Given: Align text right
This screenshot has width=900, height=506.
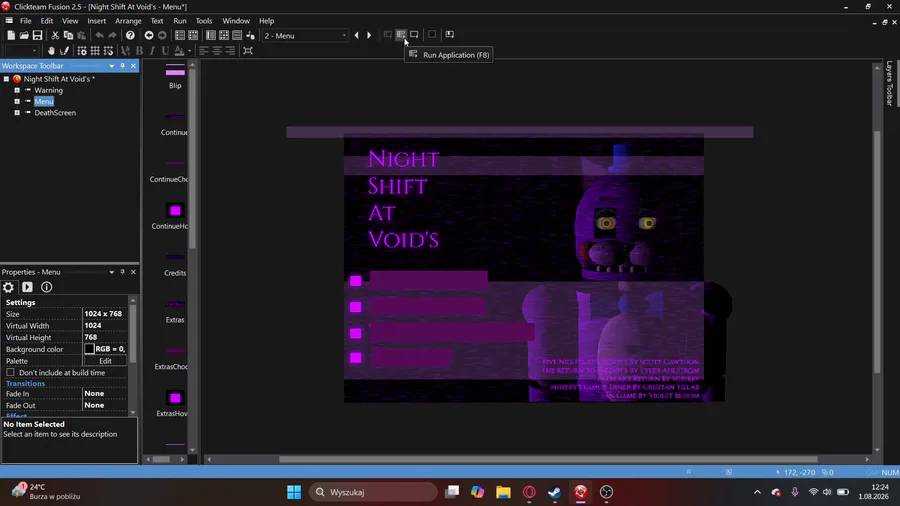Looking at the screenshot, I should pos(230,50).
